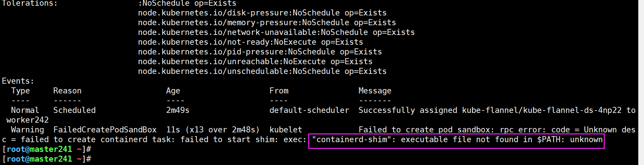Viewport: 644px width, 165px height.
Task: Click the Age column header
Action: (x=173, y=91)
